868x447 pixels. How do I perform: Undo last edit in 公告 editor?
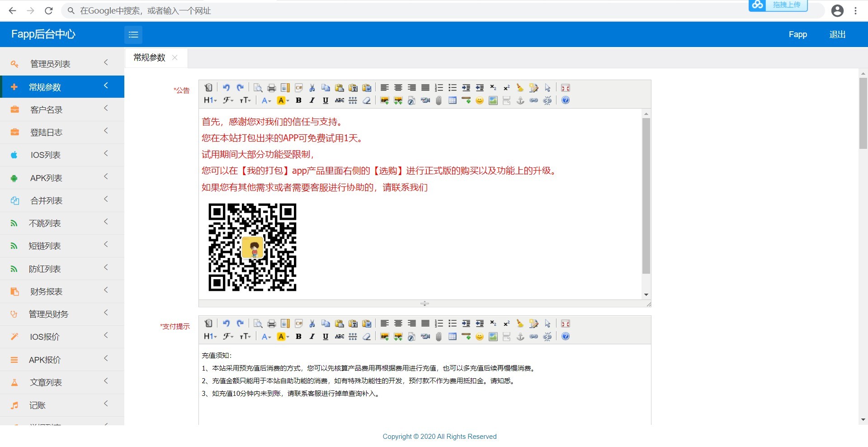(226, 88)
